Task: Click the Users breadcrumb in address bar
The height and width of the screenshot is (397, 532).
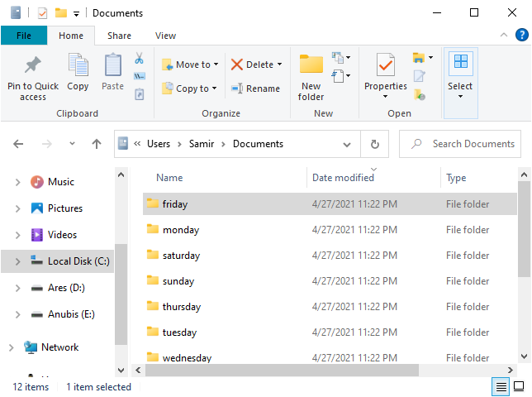Action: (159, 144)
